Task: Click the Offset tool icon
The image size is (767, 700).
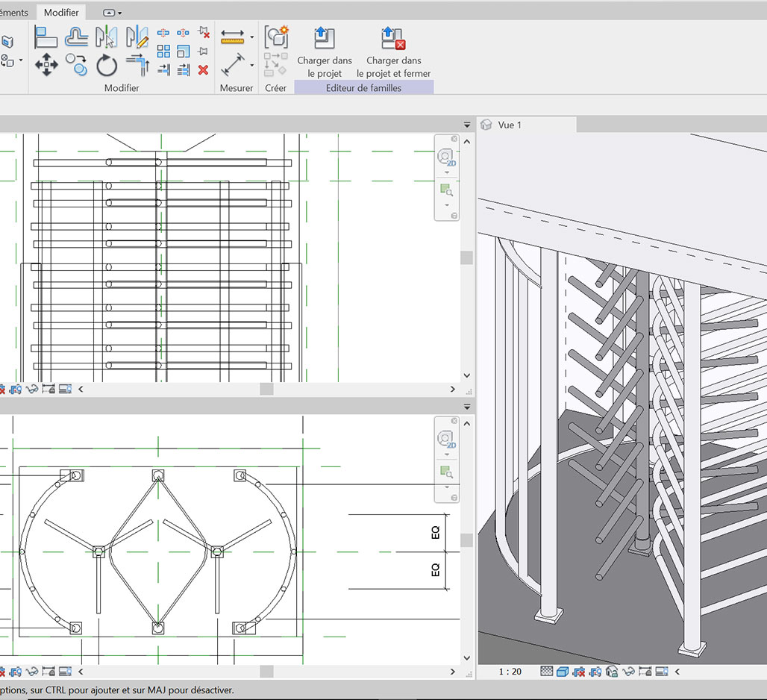Action: [76, 37]
